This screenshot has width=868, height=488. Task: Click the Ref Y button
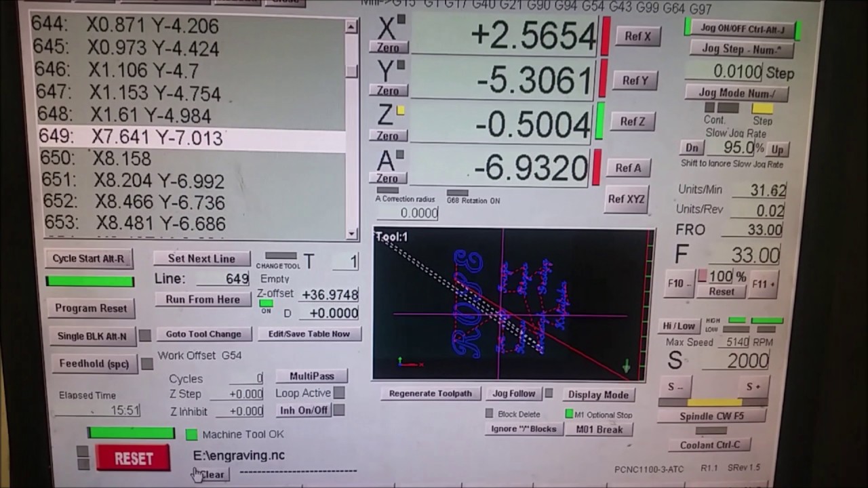coord(635,80)
